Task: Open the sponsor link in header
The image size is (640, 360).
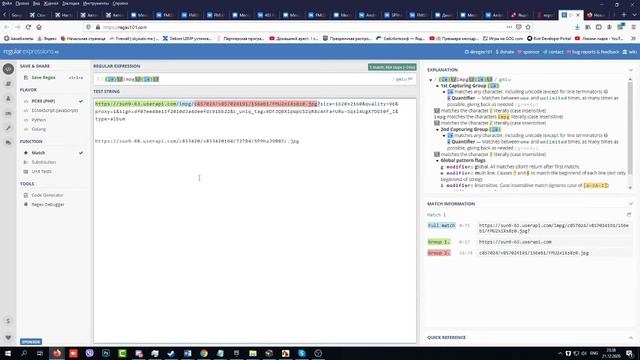Action: tap(529, 52)
